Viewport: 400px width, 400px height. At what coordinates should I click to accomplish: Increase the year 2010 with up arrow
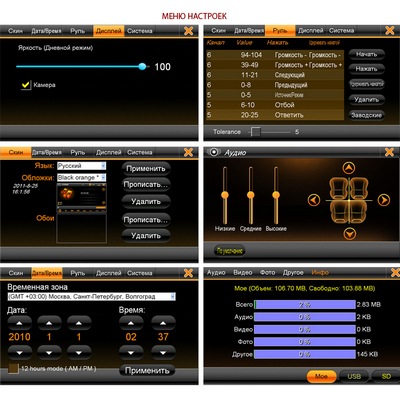coord(20,323)
